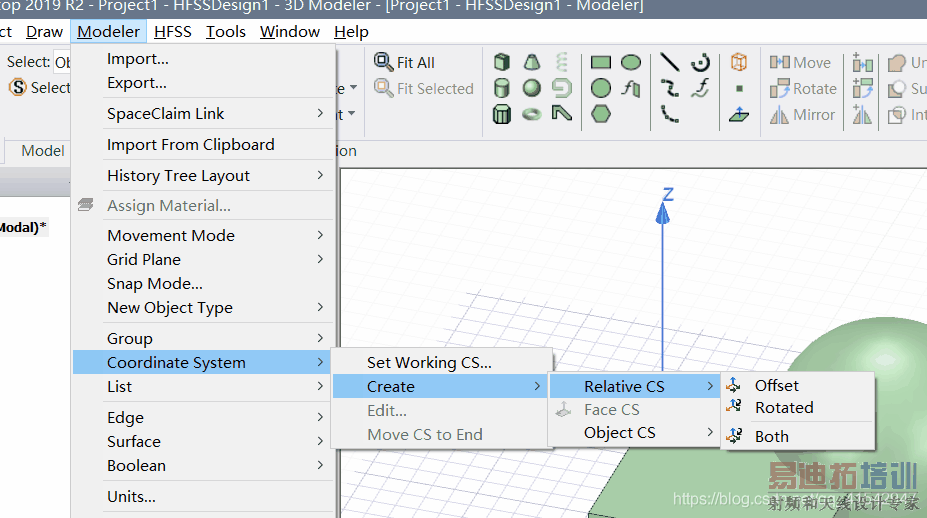Click the Draw box icon
This screenshot has width=927, height=518.
tap(502, 63)
